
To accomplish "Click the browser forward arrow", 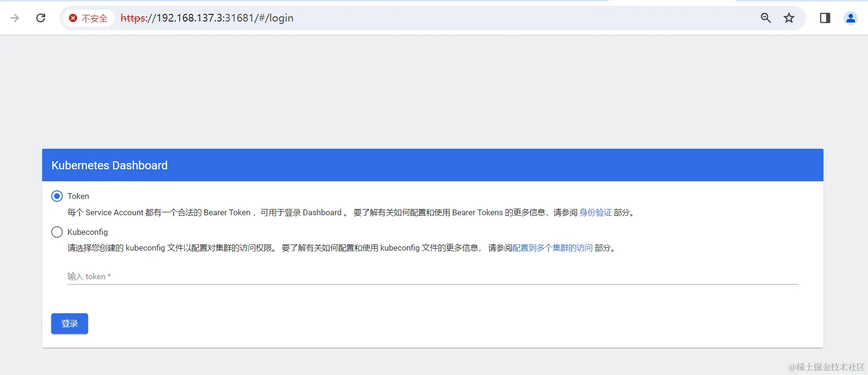I will 15,18.
